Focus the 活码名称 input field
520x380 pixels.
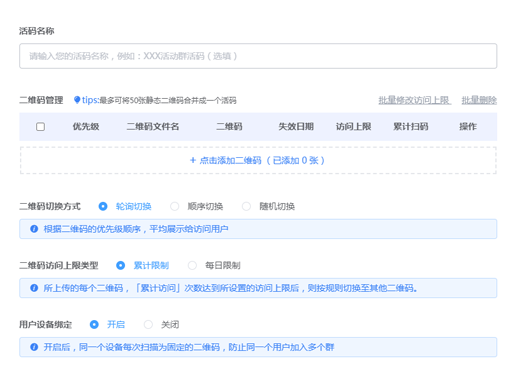258,56
